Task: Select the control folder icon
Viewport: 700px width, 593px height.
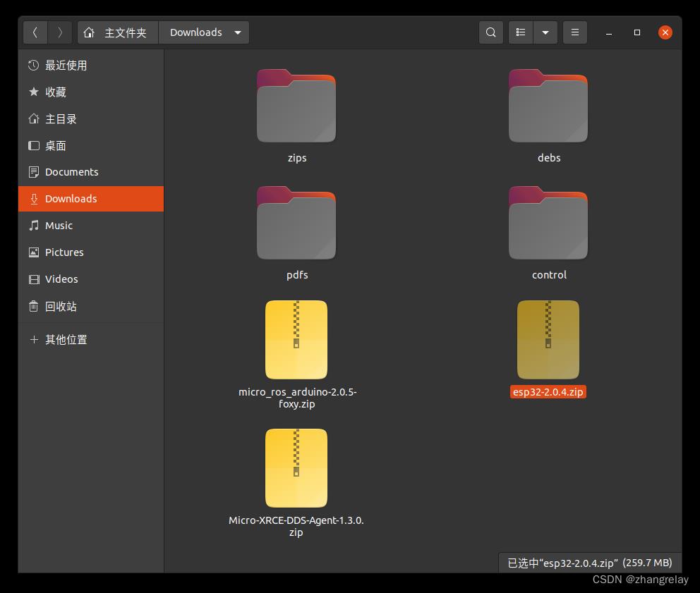Action: (548, 223)
